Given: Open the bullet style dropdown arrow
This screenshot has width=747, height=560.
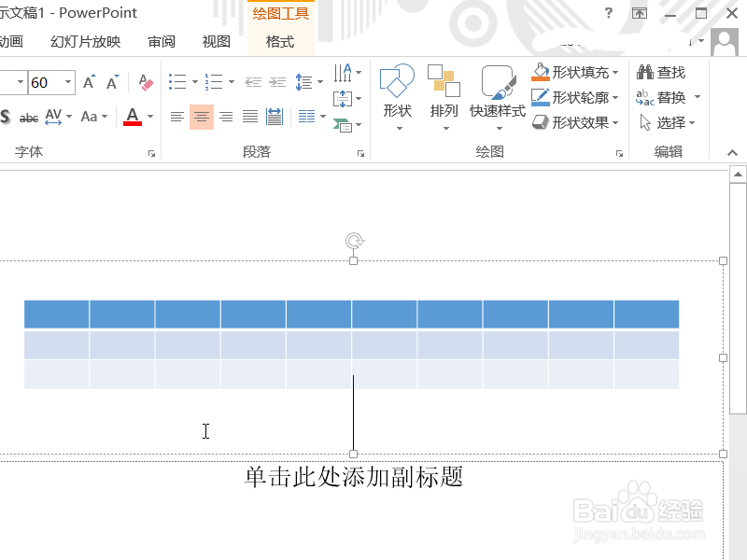Looking at the screenshot, I should (194, 82).
